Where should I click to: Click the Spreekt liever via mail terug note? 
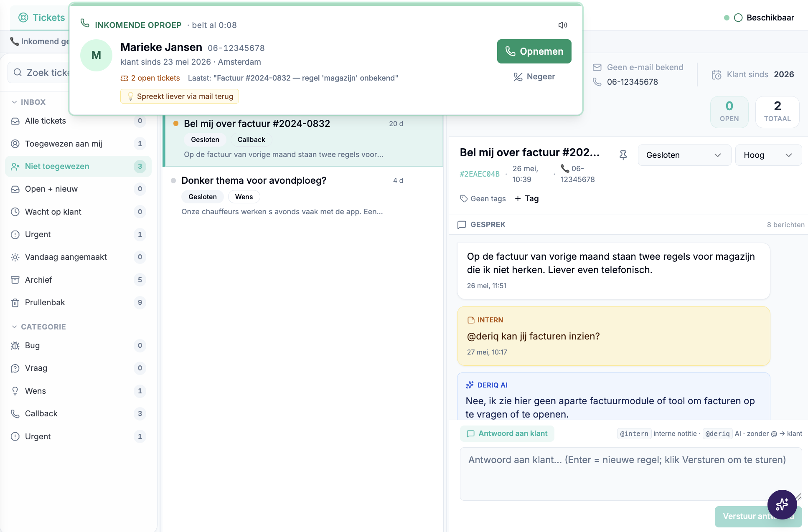(180, 96)
